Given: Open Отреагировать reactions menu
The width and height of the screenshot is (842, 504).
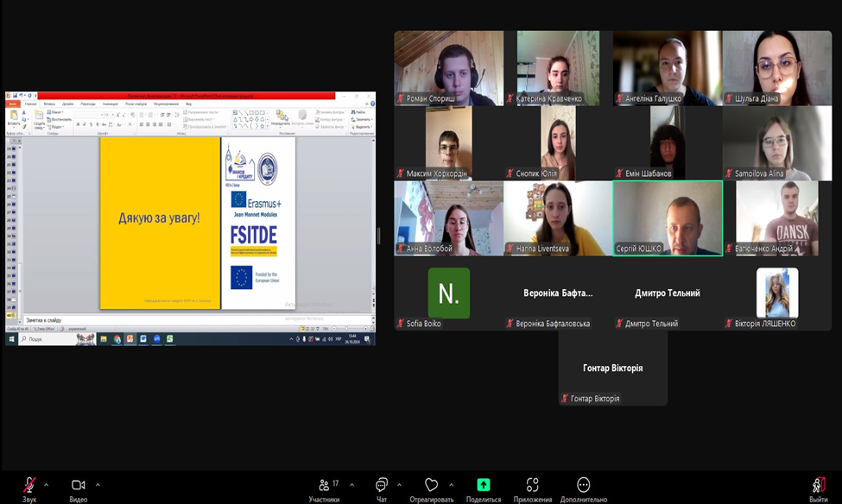Looking at the screenshot, I should pyautogui.click(x=431, y=489).
